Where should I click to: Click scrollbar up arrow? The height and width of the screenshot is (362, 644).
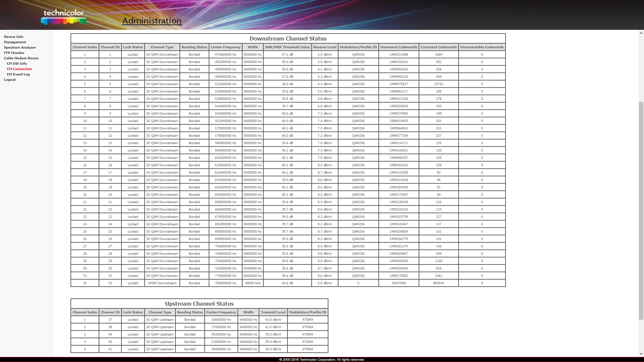[641, 33]
